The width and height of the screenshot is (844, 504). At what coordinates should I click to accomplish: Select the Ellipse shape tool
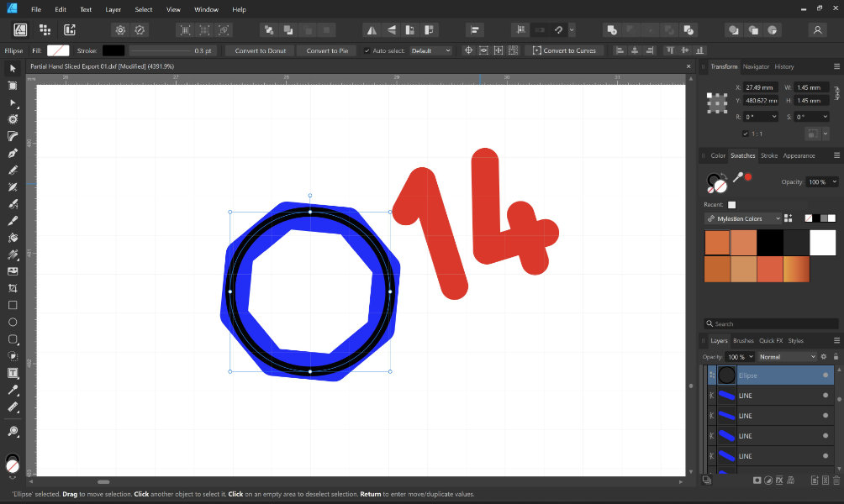point(13,323)
